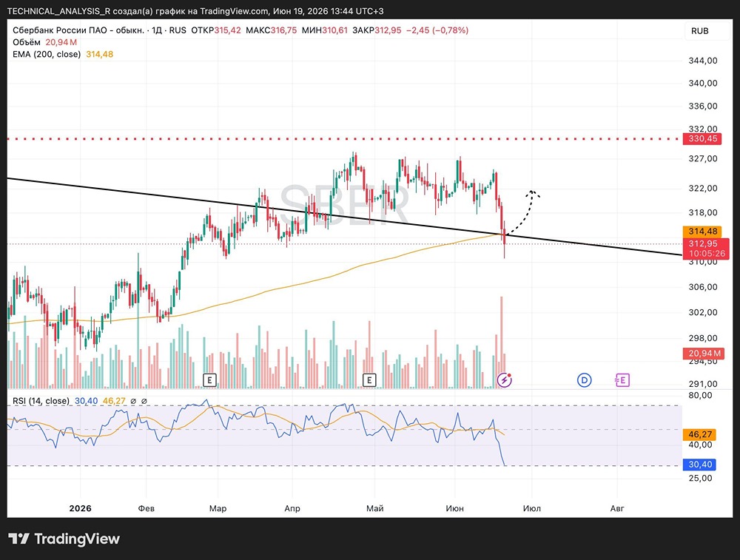Click the МИН 310,61 low value
The width and height of the screenshot is (740, 560).
click(x=325, y=30)
